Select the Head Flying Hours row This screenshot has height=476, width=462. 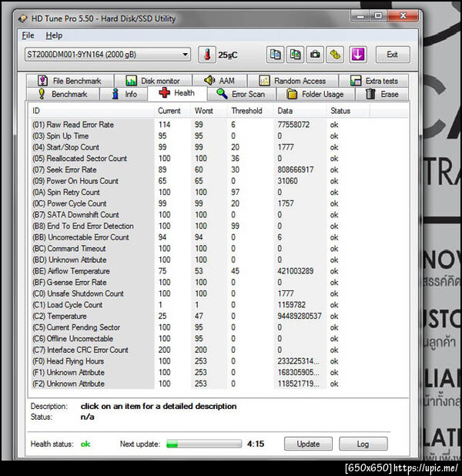(200, 361)
